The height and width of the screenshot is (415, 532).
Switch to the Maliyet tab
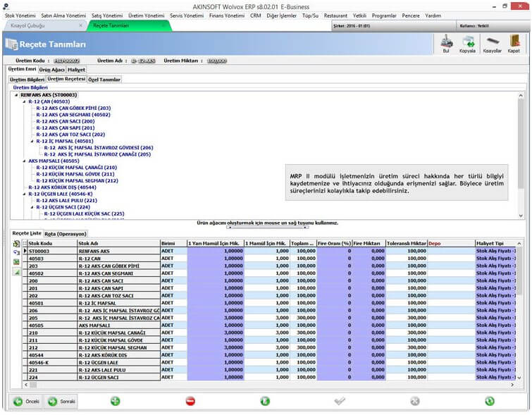(76, 70)
